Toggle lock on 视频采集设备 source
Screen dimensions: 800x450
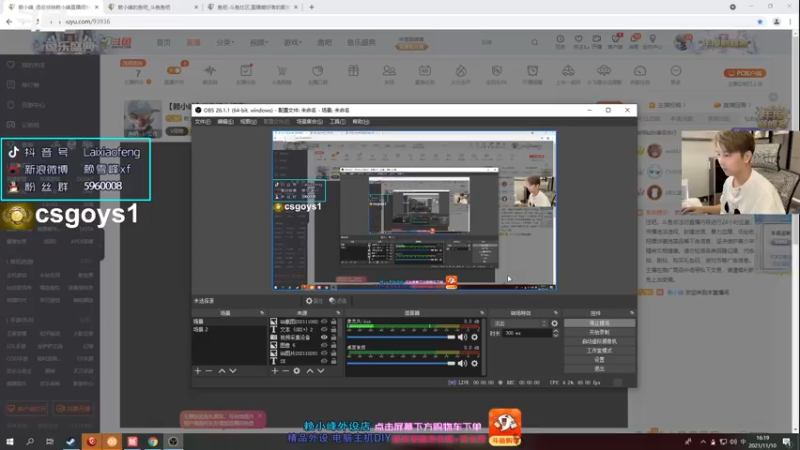pyautogui.click(x=334, y=337)
